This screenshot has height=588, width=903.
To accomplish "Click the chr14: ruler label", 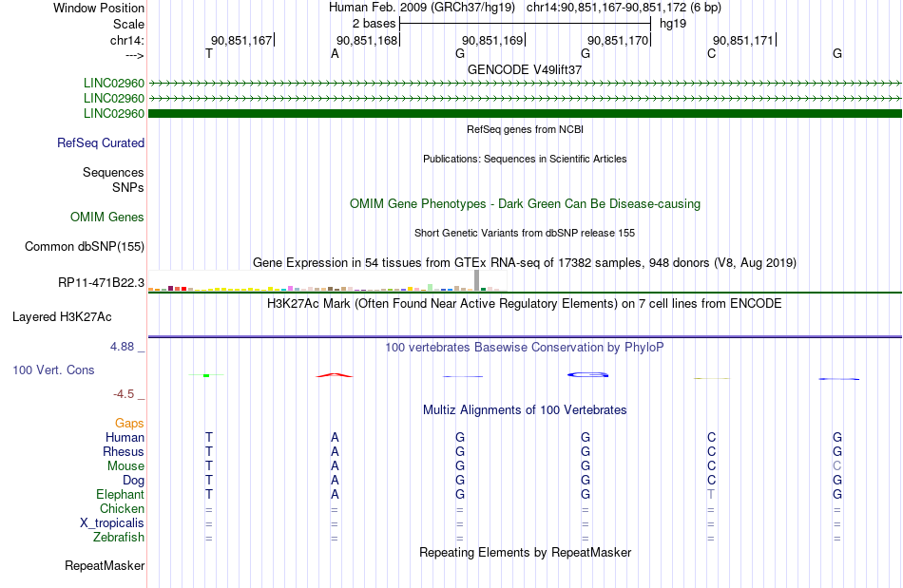I will click(x=126, y=40).
